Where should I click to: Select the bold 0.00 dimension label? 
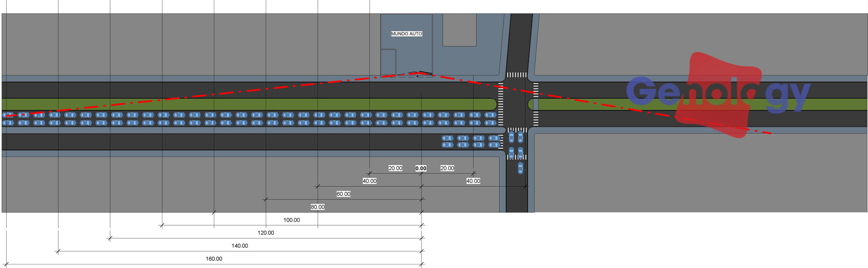click(421, 168)
